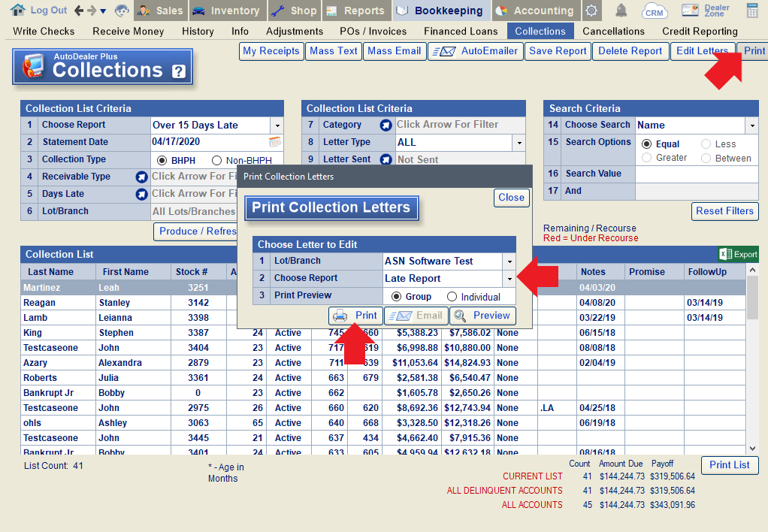This screenshot has height=532, width=768.
Task: Open the Shop module tab
Action: [x=294, y=11]
